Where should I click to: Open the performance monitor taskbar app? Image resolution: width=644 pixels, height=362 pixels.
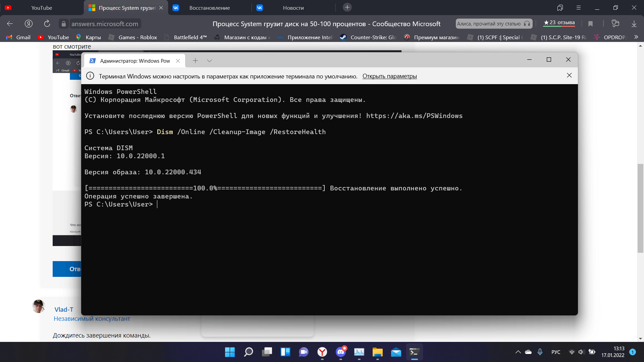click(359, 352)
